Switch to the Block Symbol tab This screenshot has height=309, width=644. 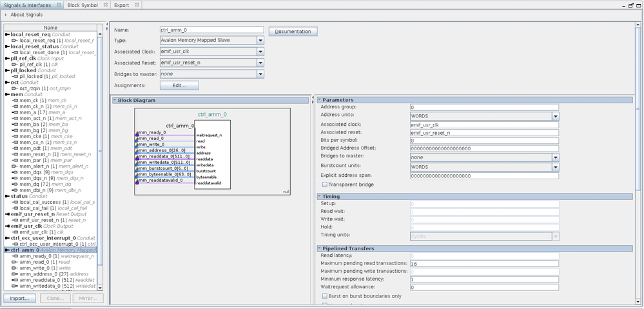click(x=83, y=5)
